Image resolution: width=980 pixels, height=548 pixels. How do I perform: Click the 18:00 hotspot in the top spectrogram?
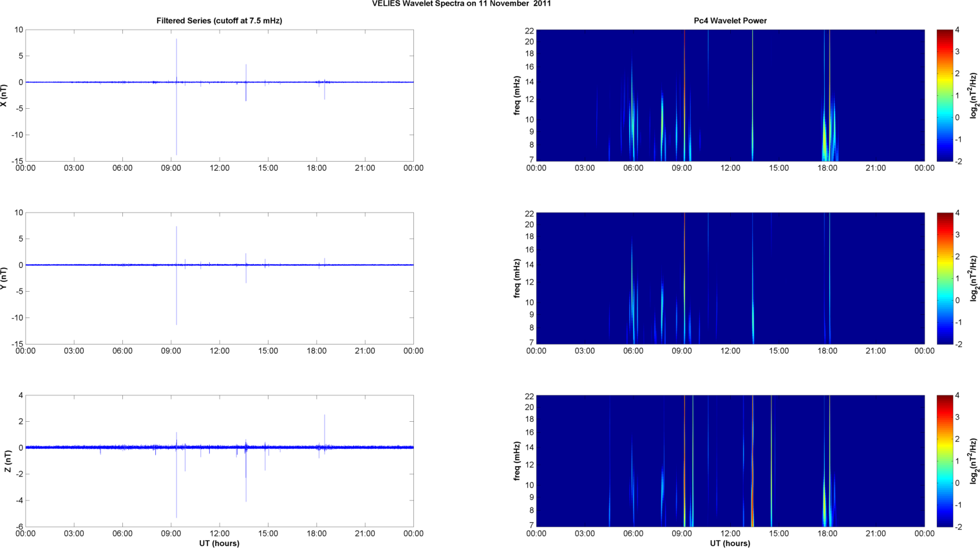click(825, 145)
